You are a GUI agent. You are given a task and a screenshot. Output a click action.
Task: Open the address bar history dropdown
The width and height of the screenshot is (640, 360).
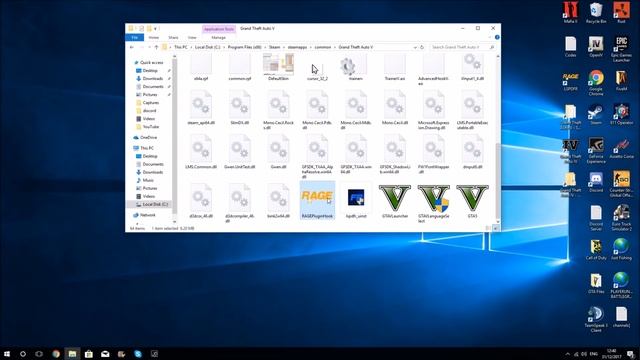(x=415, y=47)
